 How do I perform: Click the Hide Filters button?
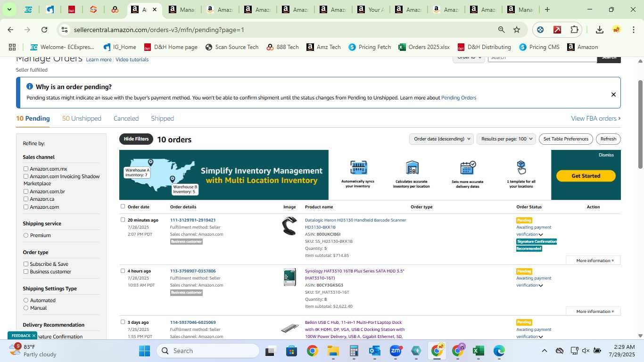tap(136, 139)
